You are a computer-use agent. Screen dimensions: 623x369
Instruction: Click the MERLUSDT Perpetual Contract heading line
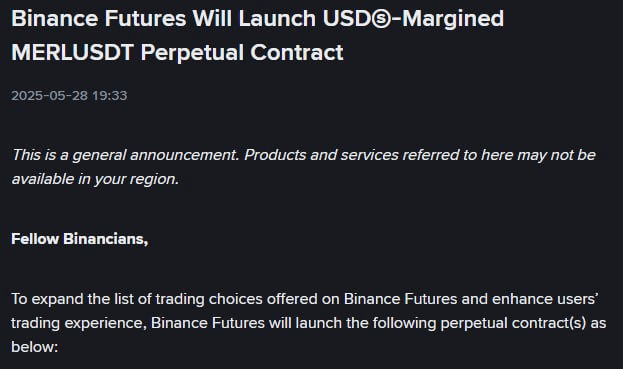pyautogui.click(x=177, y=53)
